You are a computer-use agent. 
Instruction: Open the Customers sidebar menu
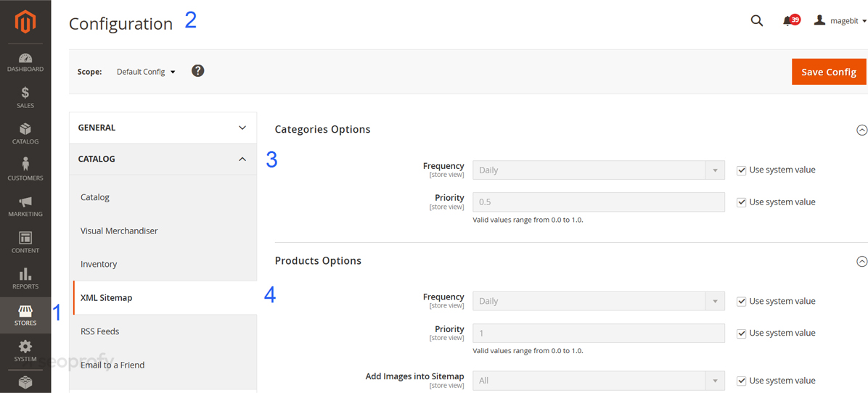(25, 170)
